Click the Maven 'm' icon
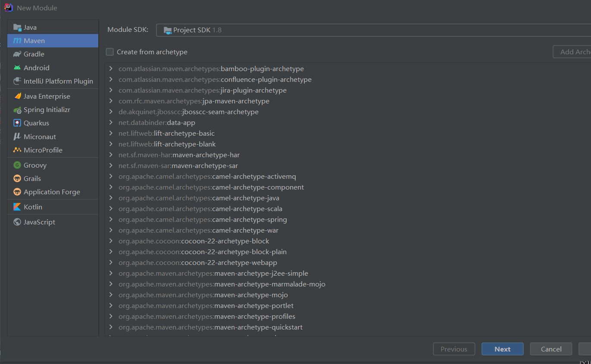 coord(17,41)
